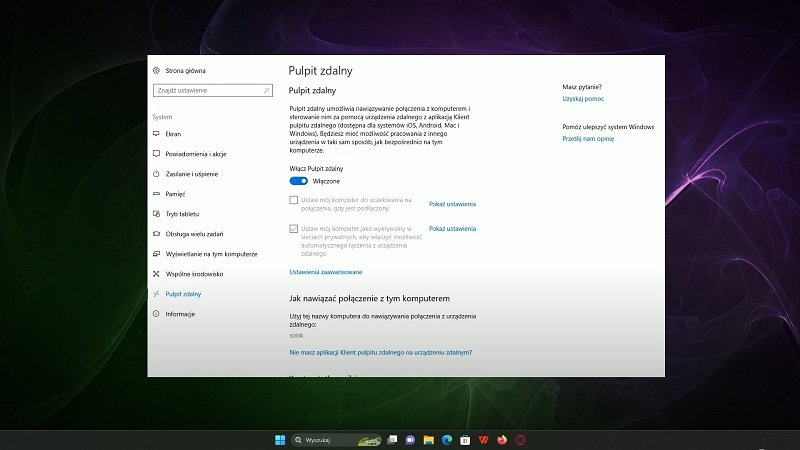Open the Informacje page

pyautogui.click(x=180, y=314)
